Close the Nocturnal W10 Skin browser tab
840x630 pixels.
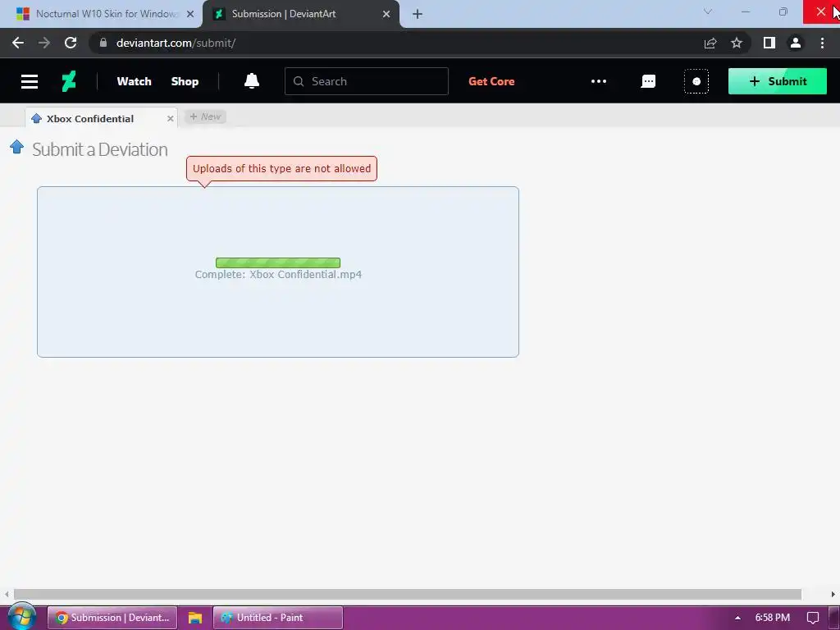pos(190,14)
